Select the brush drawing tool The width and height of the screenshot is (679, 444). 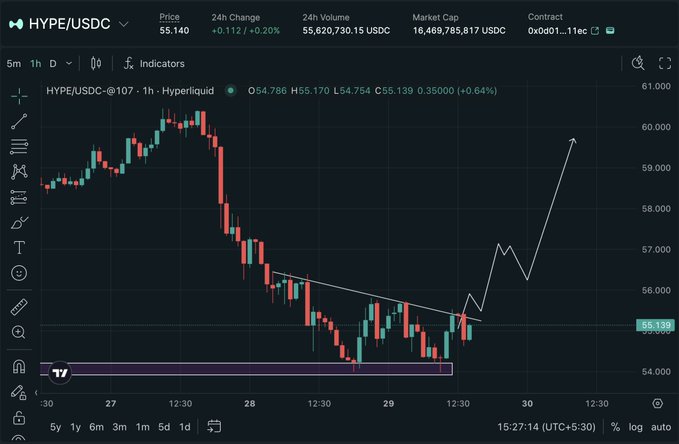pos(19,223)
